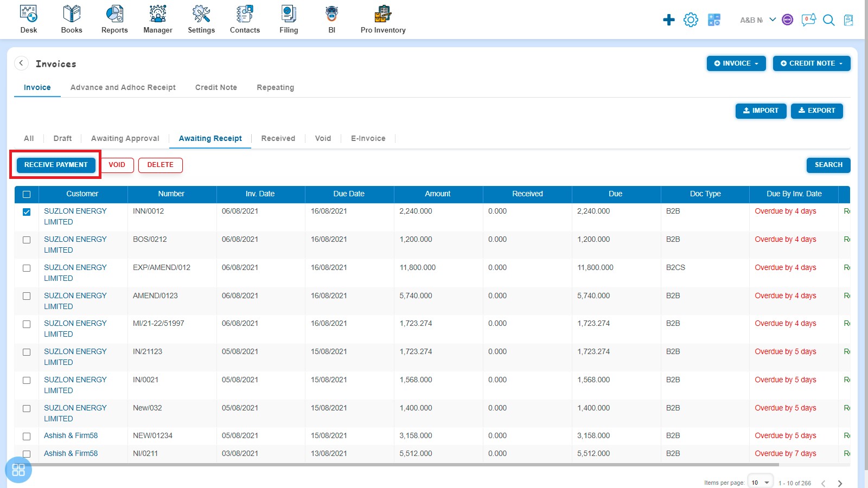Check the AMEND/0123 invoice checkbox
The width and height of the screenshot is (868, 488).
27,296
